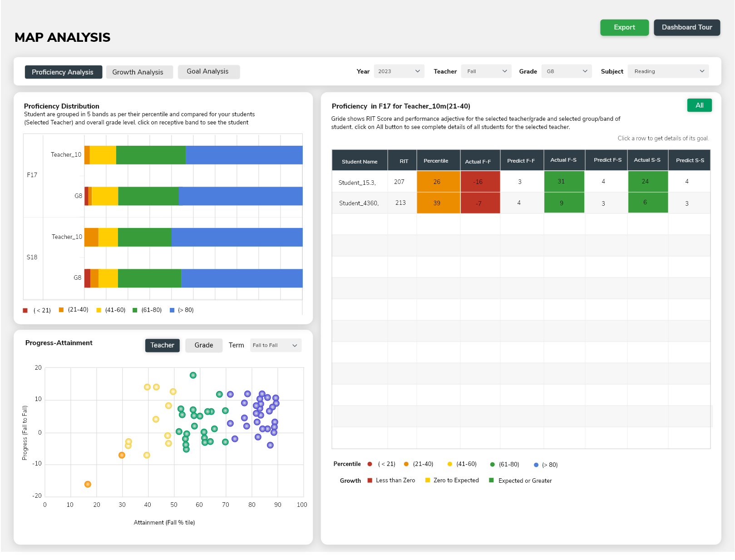Click the Predict S-S column header
This screenshot has height=560, width=735.
coord(690,160)
